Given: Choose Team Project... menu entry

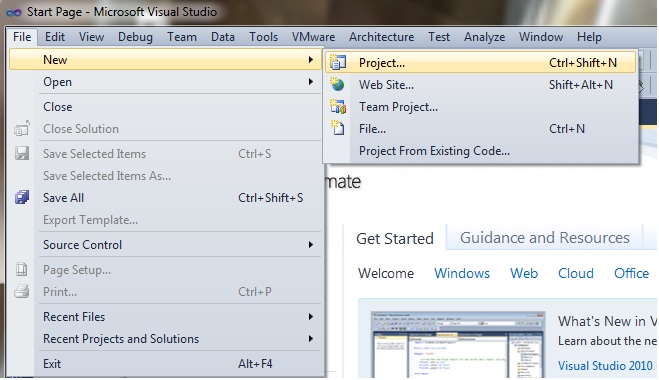Looking at the screenshot, I should (480, 107).
